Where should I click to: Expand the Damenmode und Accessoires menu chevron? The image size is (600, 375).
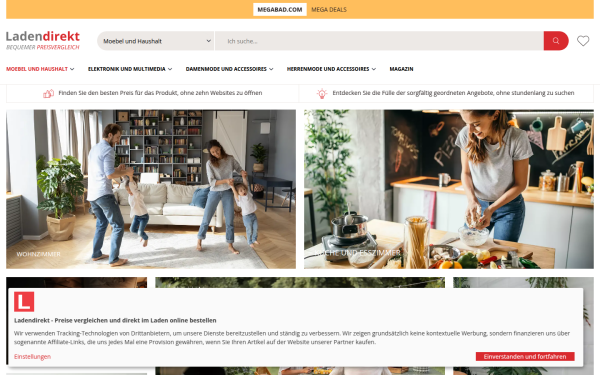click(x=271, y=69)
